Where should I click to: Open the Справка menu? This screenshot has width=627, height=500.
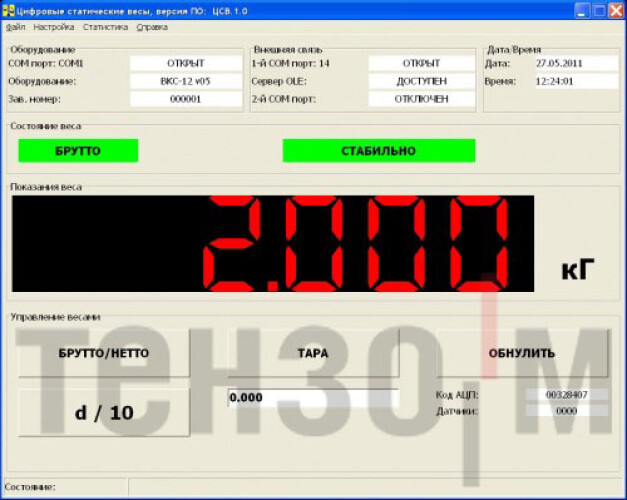tap(152, 28)
